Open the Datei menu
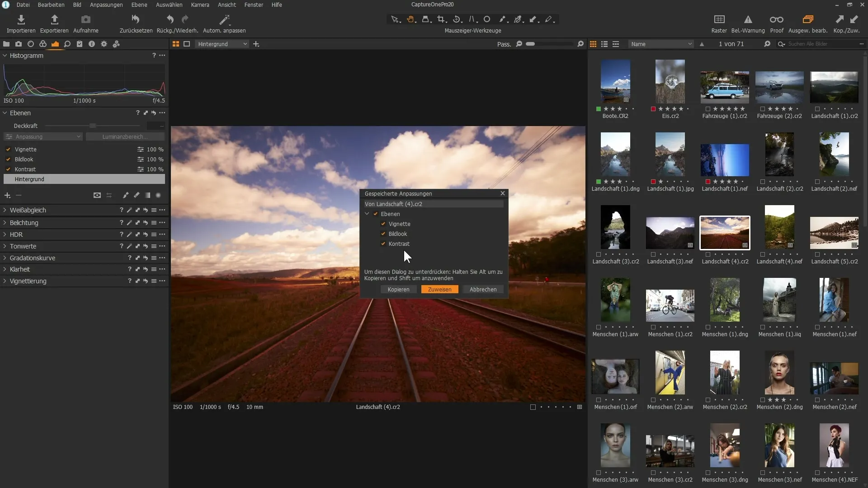This screenshot has width=868, height=488. pyautogui.click(x=23, y=5)
